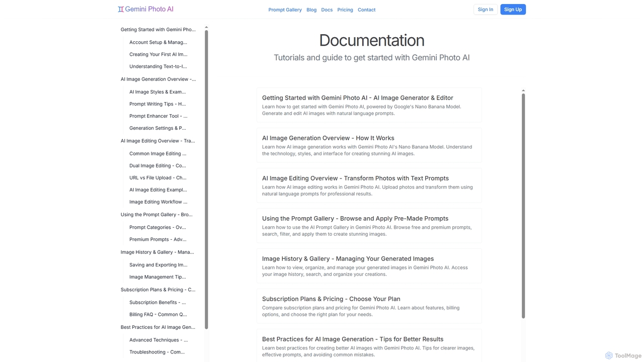
Task: Click the Sign Up button
Action: click(x=513, y=10)
